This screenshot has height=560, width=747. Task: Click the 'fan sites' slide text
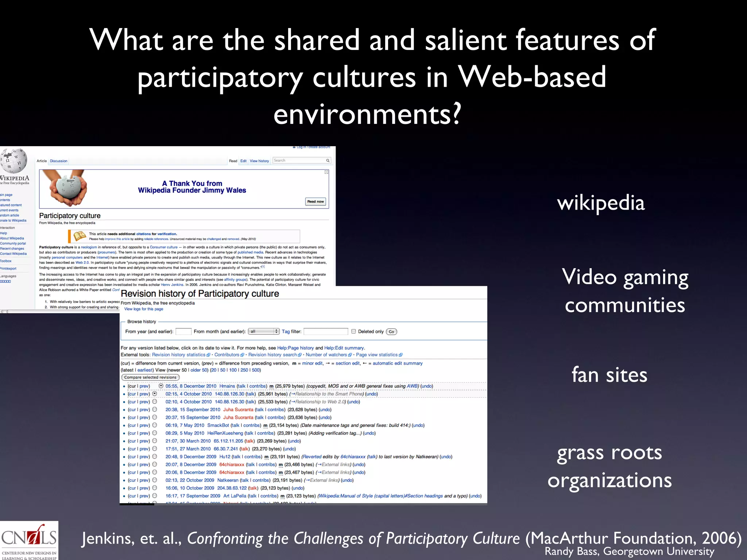609,375
